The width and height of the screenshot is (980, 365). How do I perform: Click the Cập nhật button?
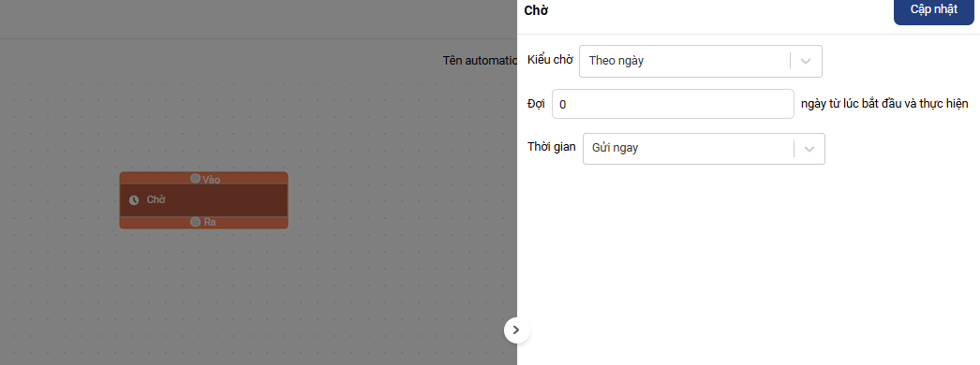point(934,10)
